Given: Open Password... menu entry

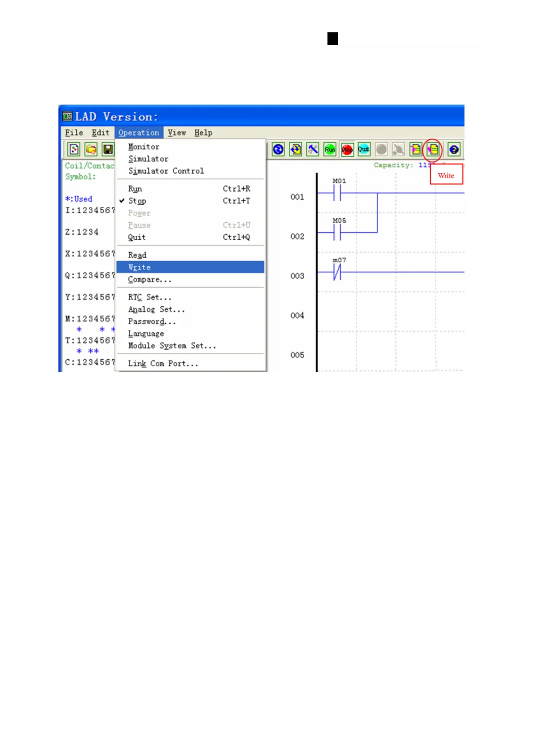Looking at the screenshot, I should 190,321.
